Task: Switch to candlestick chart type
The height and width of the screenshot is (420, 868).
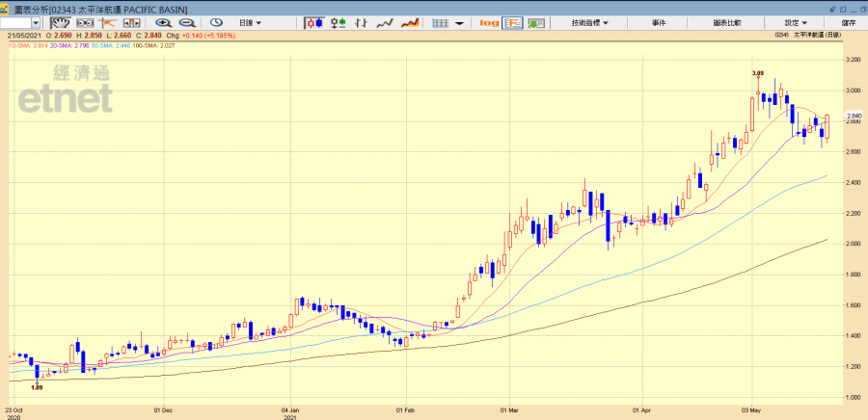Action: (x=313, y=22)
